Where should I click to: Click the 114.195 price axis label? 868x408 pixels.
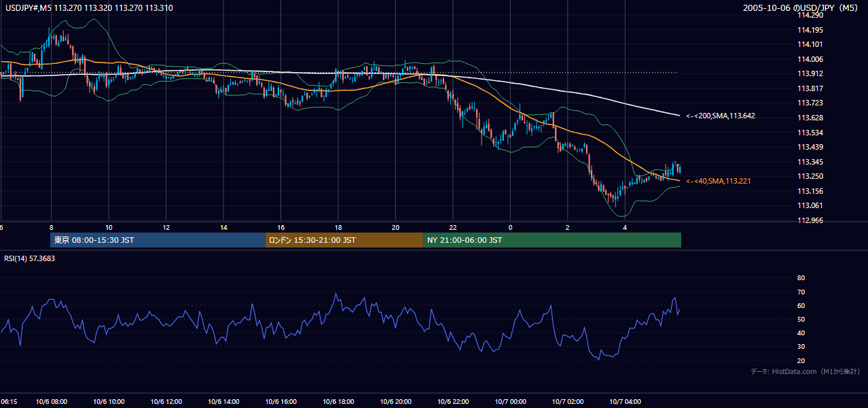(810, 30)
